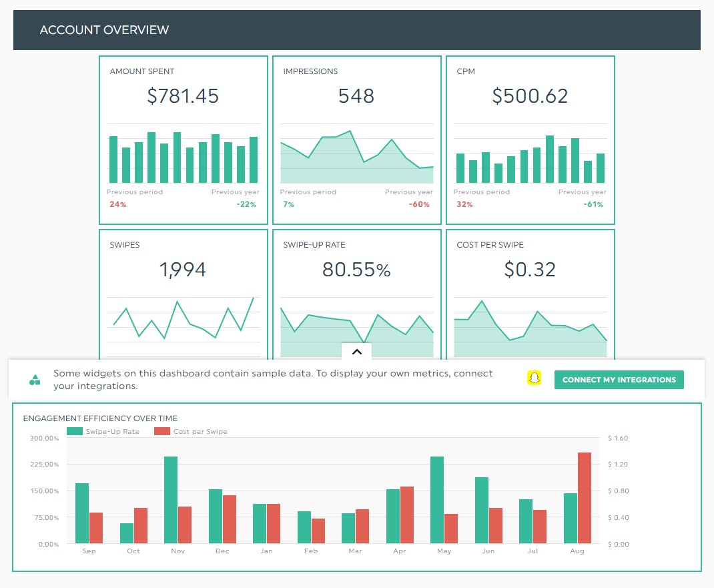Click the red Aug Cost per Swipe bar
This screenshot has width=714, height=588.
[585, 499]
